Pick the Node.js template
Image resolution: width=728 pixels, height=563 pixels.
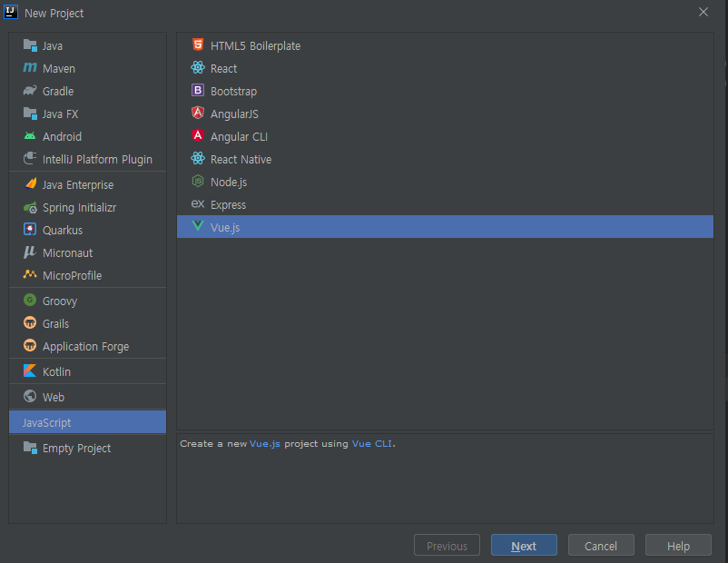(445, 183)
